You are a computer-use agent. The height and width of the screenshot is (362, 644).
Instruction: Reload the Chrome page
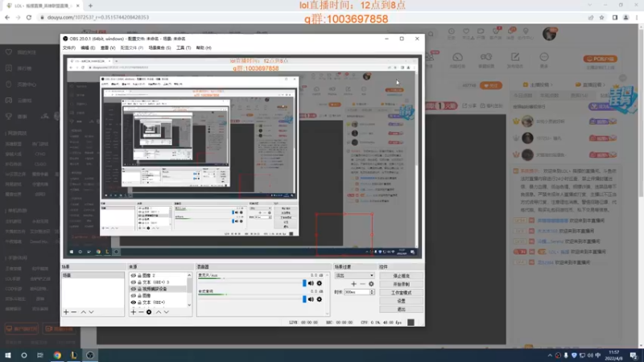pyautogui.click(x=29, y=17)
